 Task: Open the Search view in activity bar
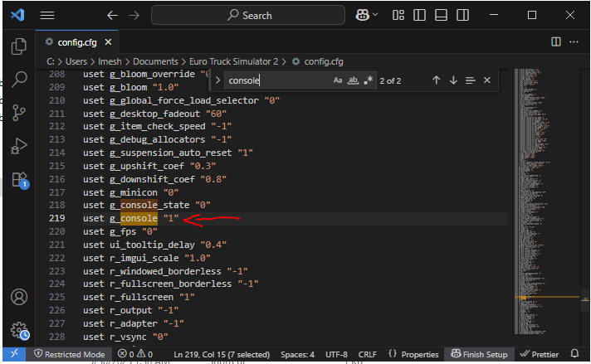[19, 80]
